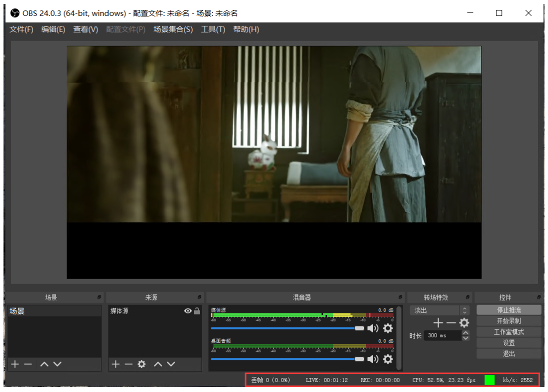Mute the 媒体源 audio speaker icon

pyautogui.click(x=373, y=328)
